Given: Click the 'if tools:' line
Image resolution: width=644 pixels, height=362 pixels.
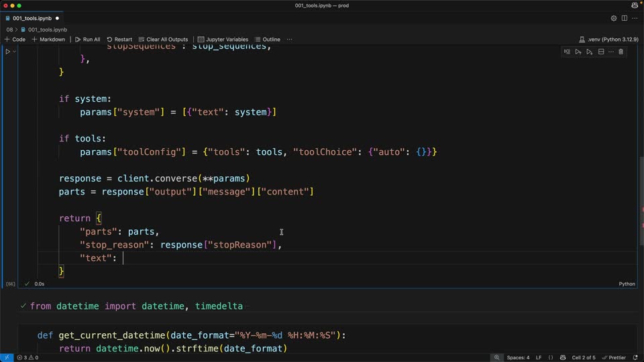Looking at the screenshot, I should 82,139.
